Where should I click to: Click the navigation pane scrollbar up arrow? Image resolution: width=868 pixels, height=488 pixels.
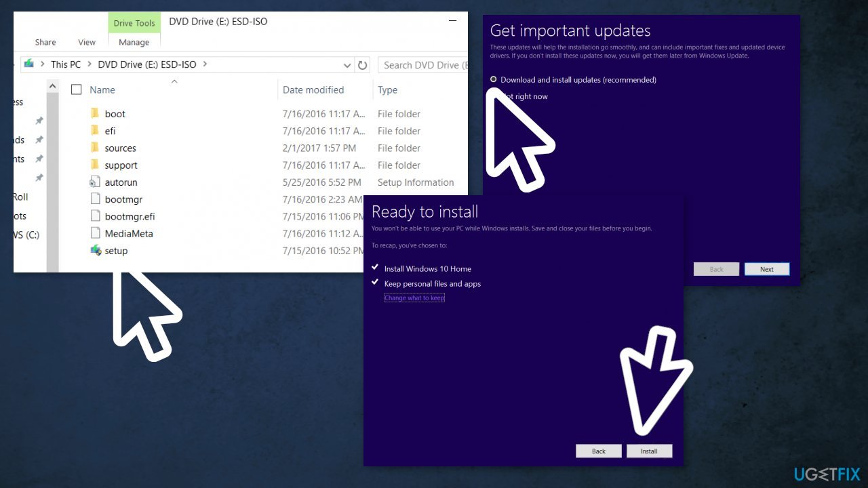click(x=52, y=86)
